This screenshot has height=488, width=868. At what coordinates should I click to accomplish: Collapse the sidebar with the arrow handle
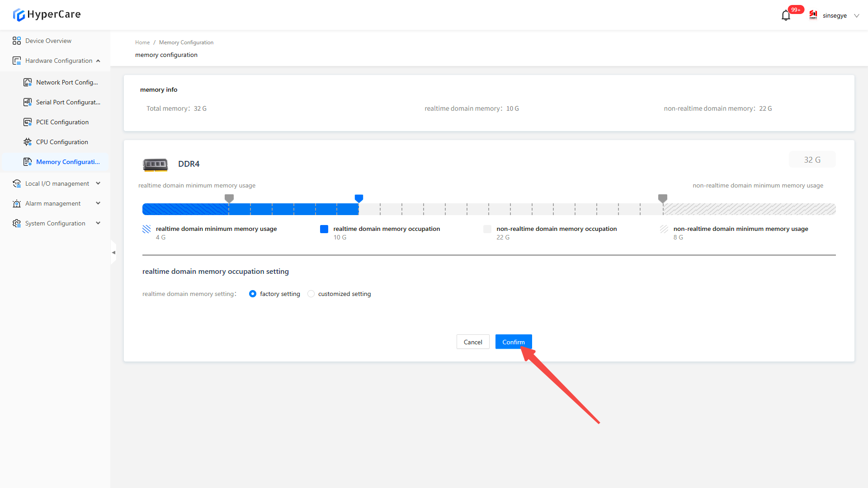point(113,253)
